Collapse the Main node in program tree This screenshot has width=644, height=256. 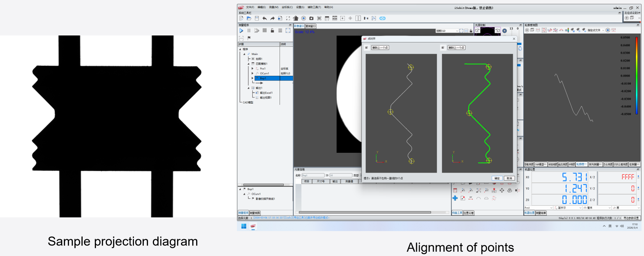click(x=244, y=54)
